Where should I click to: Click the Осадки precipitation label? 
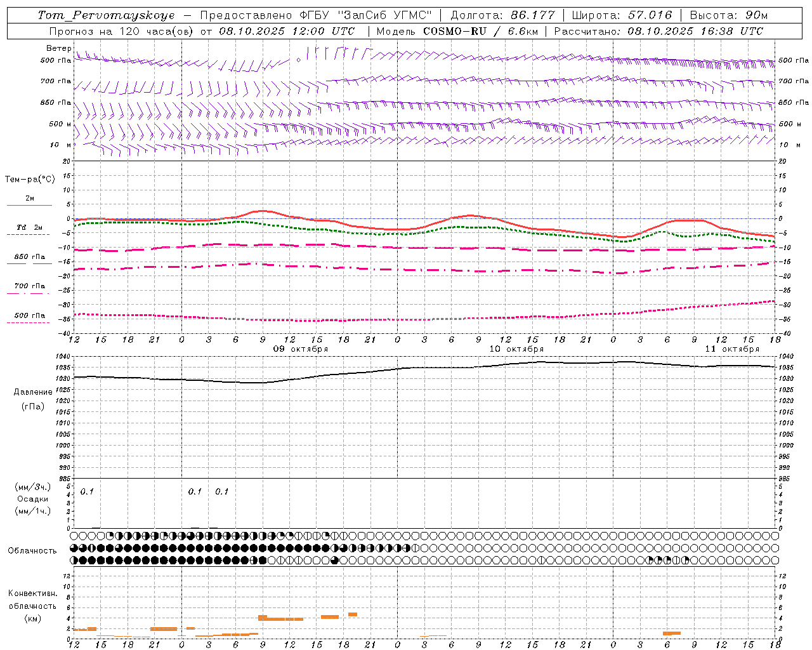click(x=32, y=499)
